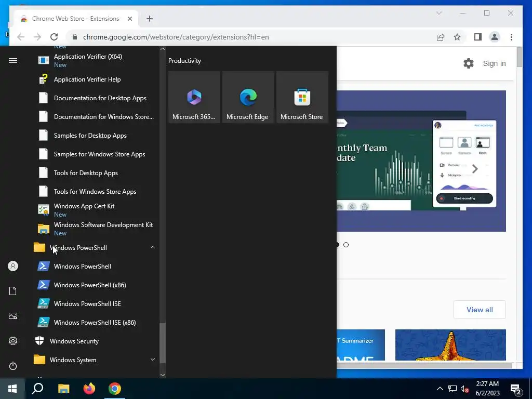Screen dimensions: 532x399
Task: Open Tools for Desktop Apps
Action: [96, 172]
